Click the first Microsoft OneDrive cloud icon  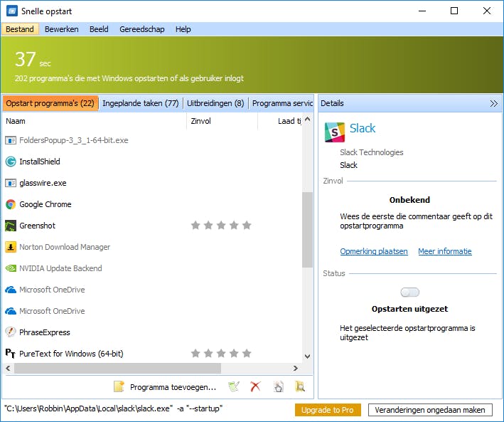11,290
